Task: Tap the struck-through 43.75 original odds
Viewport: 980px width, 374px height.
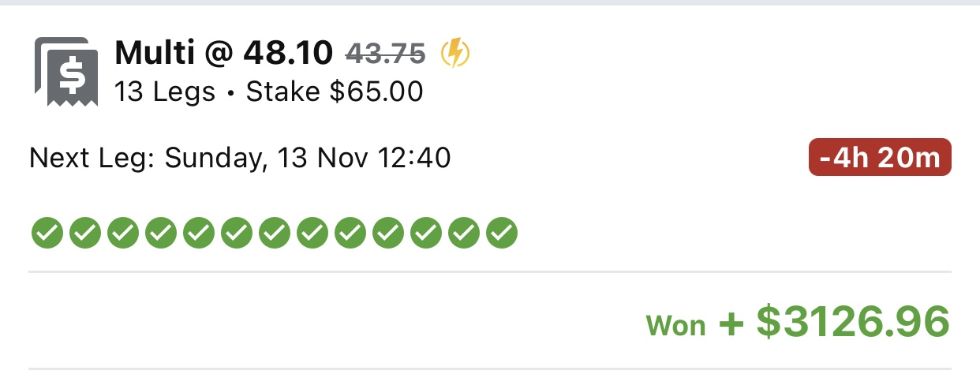Action: 386,53
